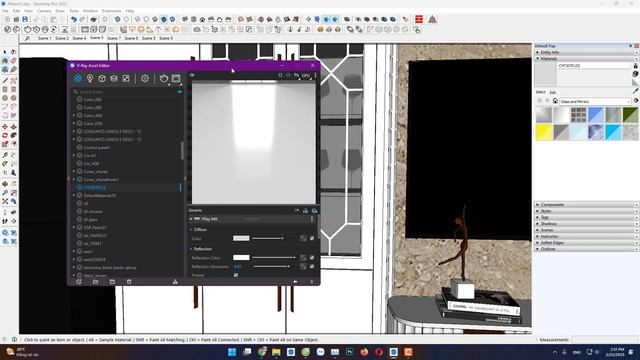Start render with the teapot icon
The height and width of the screenshot is (360, 640).
point(164,78)
